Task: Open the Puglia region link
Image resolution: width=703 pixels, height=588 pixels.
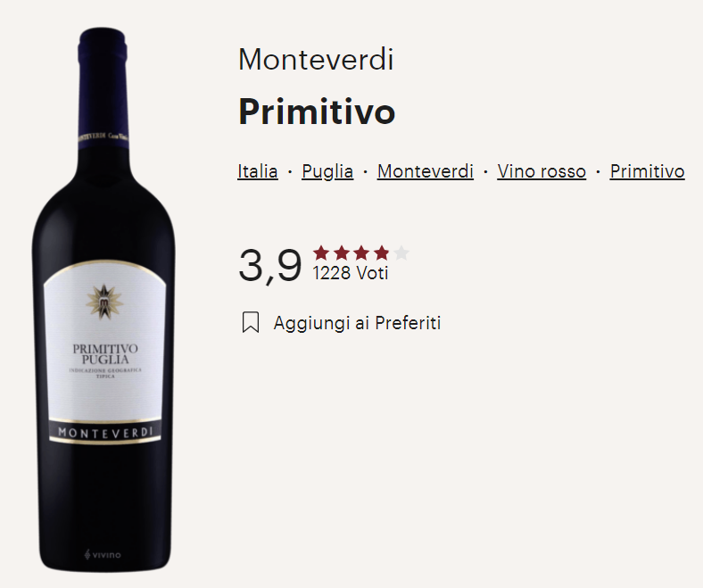Action: [x=327, y=171]
